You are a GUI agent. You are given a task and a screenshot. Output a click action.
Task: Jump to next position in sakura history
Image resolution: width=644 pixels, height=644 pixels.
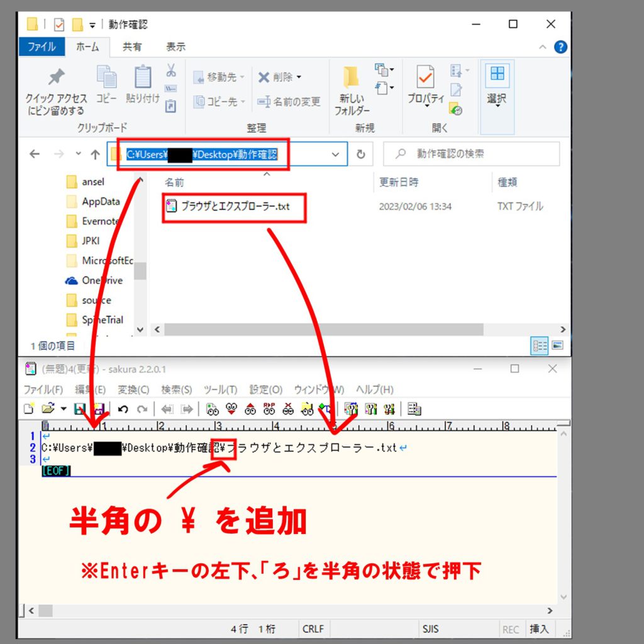point(186,409)
